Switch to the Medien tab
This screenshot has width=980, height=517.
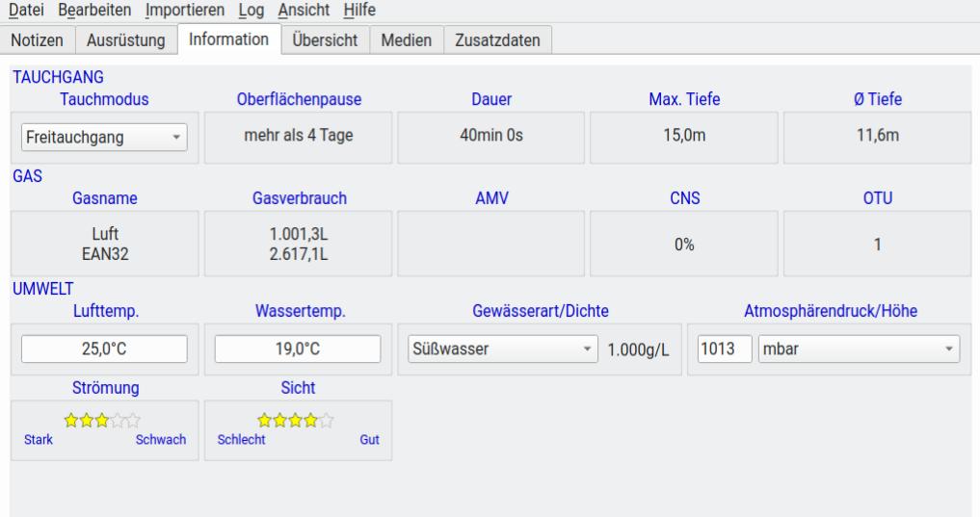click(407, 40)
